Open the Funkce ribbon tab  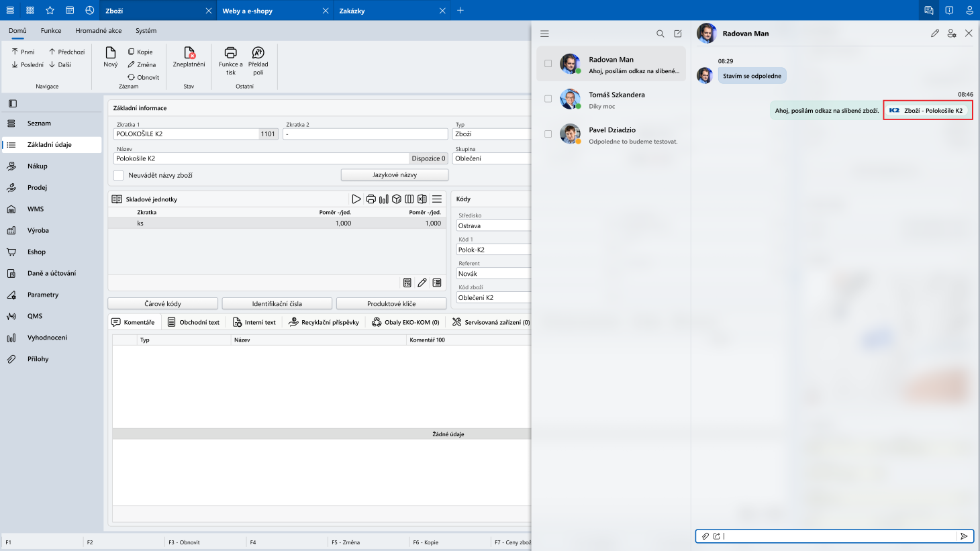tap(51, 31)
